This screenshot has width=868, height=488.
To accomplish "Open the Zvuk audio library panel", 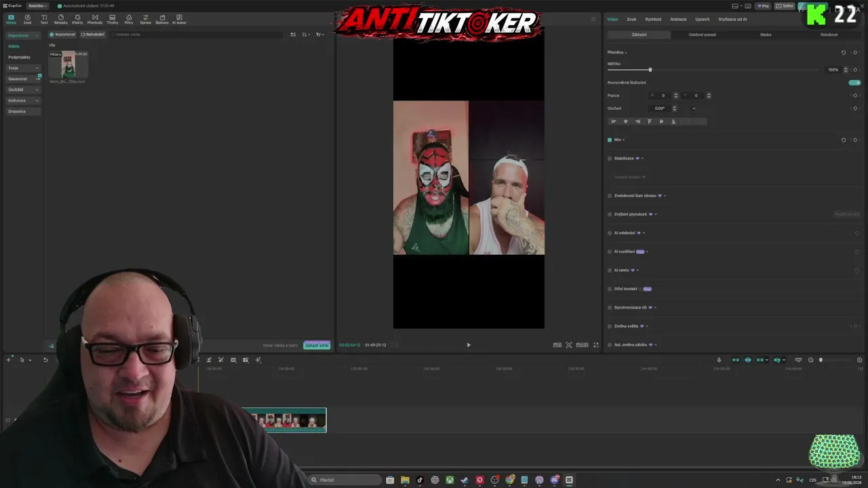I will (27, 20).
